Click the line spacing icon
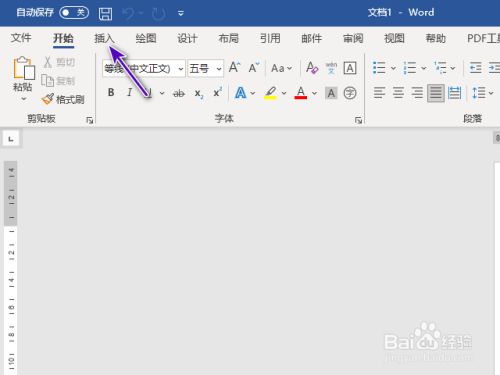Screen dimensions: 500x375 coord(479,93)
